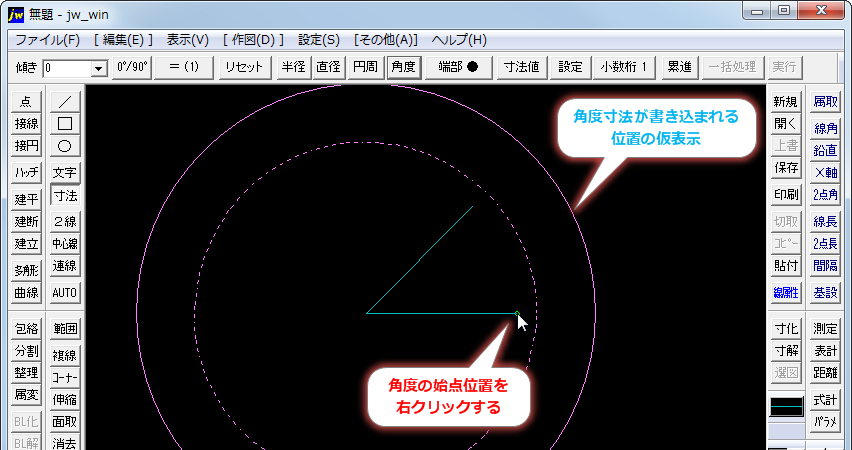Choose the AUTO tool
This screenshot has height=450, width=852.
tap(65, 293)
